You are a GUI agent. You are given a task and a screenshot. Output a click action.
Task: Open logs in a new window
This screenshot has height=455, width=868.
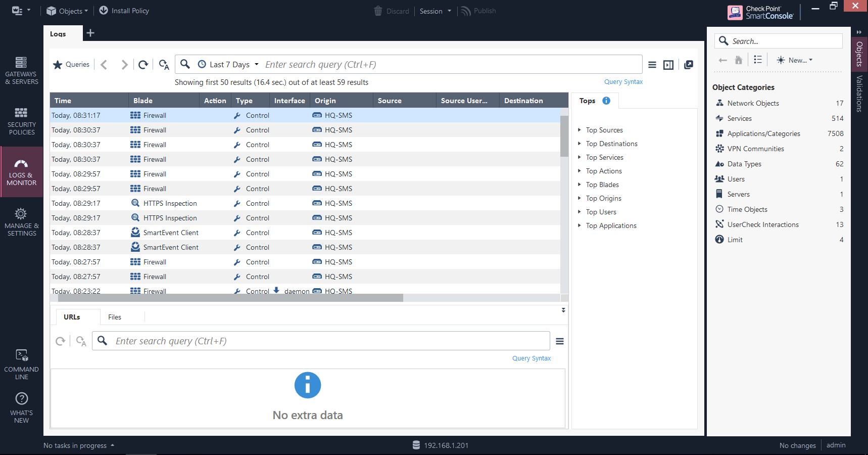click(689, 65)
